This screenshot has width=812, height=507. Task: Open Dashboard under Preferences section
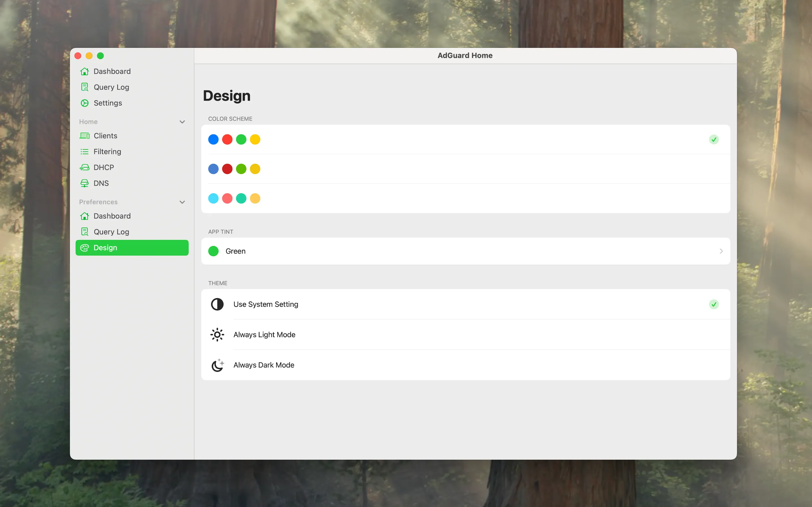(112, 216)
